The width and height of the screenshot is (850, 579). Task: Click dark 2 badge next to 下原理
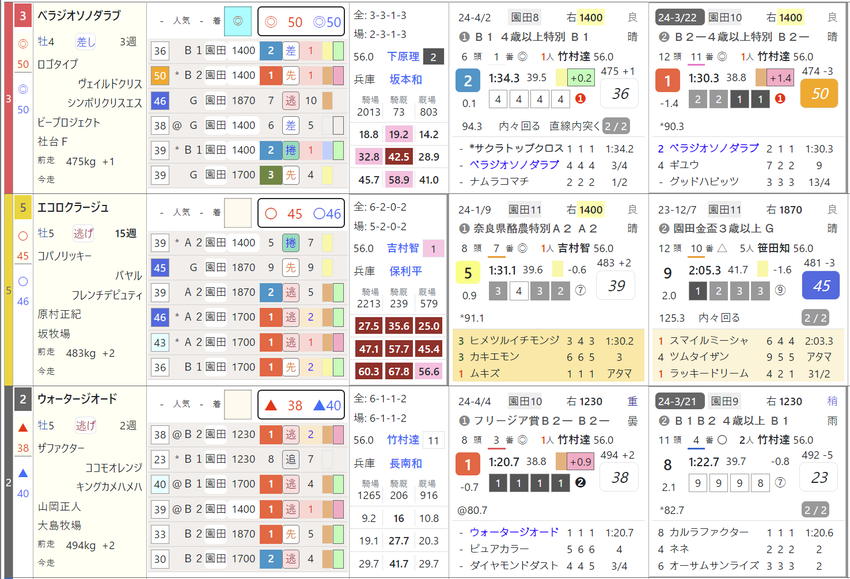pos(433,57)
